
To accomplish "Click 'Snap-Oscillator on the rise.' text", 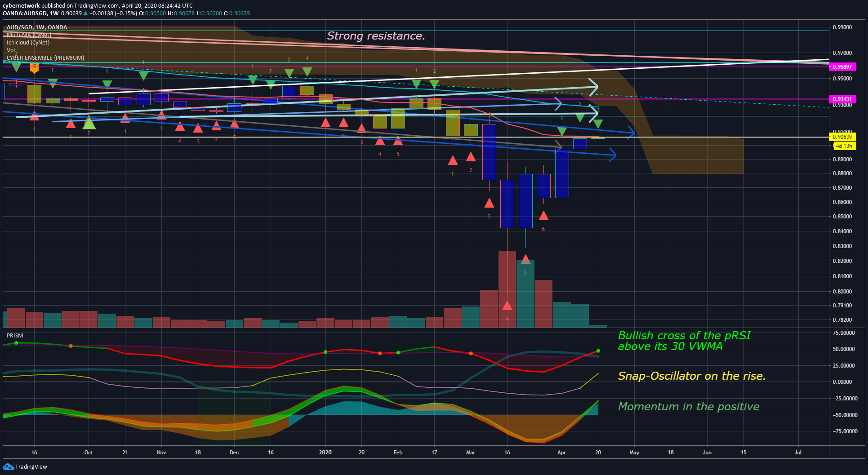I will point(692,376).
